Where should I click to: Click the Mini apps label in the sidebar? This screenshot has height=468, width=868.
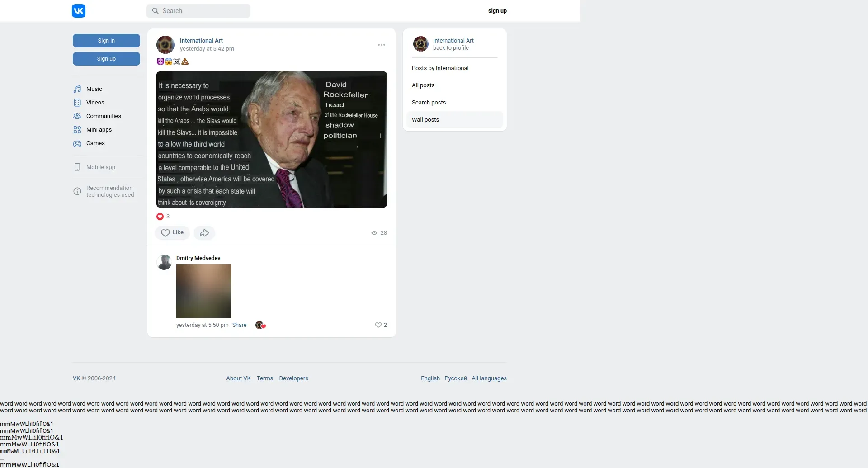point(99,130)
